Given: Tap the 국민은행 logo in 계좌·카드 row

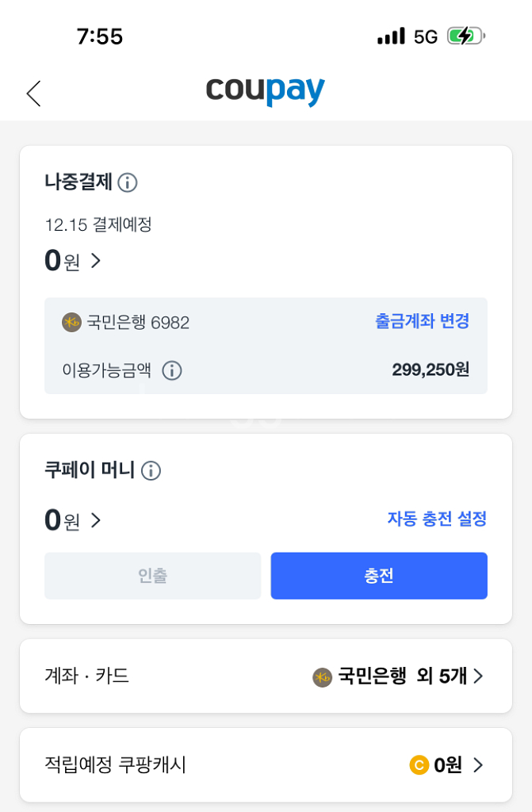Looking at the screenshot, I should coord(322,677).
